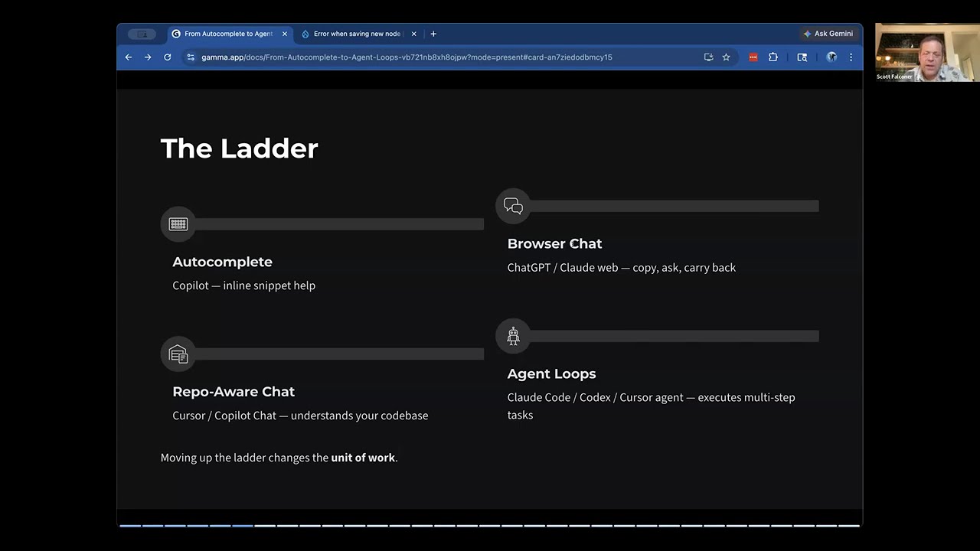Image resolution: width=980 pixels, height=551 pixels.
Task: Switch to 'Error when saving new node' tab
Action: (357, 34)
